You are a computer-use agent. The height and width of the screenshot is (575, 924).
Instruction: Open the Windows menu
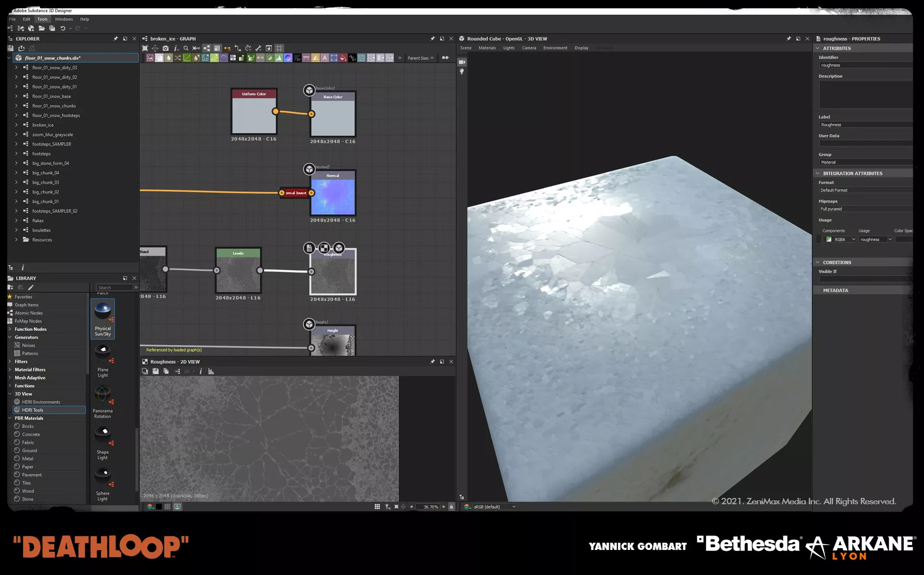click(x=64, y=19)
